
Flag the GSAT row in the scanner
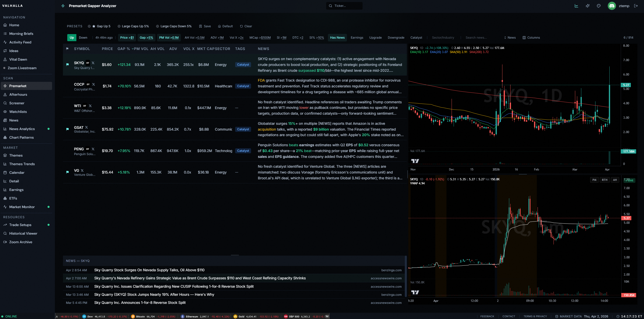tap(67, 129)
